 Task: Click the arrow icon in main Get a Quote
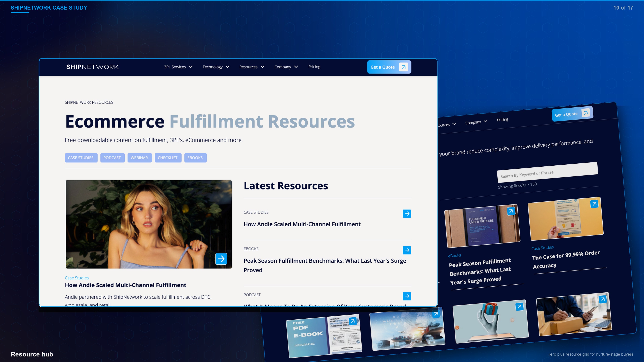coord(404,67)
